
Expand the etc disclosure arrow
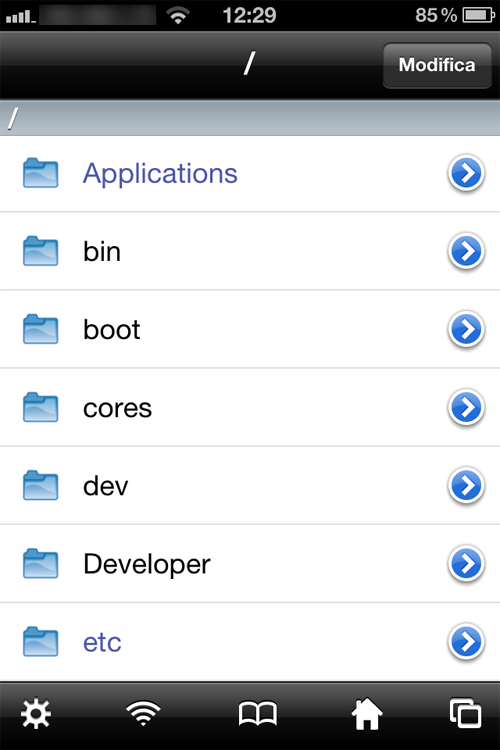point(467,642)
